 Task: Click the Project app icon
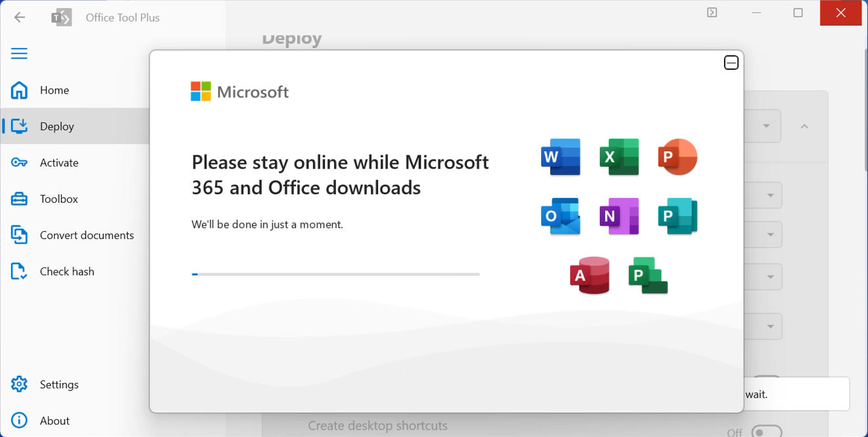(648, 275)
